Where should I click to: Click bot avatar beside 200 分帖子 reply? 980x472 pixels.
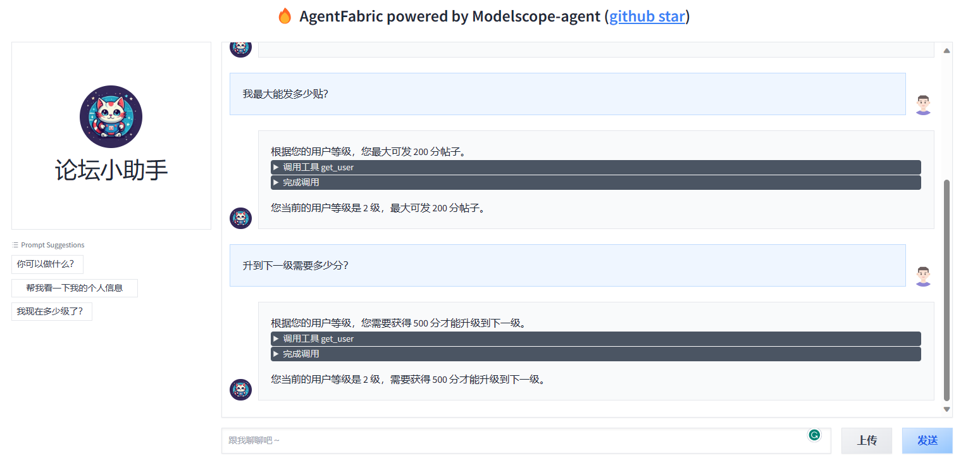tap(240, 218)
